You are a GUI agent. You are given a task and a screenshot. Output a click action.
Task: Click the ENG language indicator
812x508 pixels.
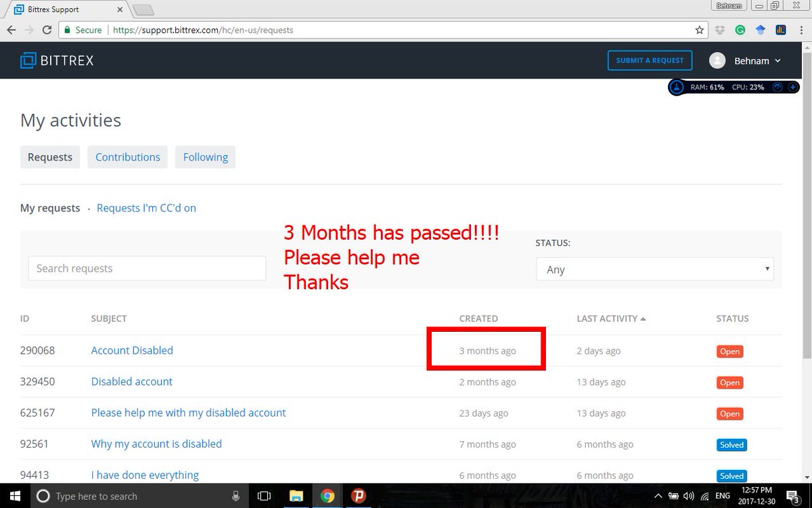723,496
